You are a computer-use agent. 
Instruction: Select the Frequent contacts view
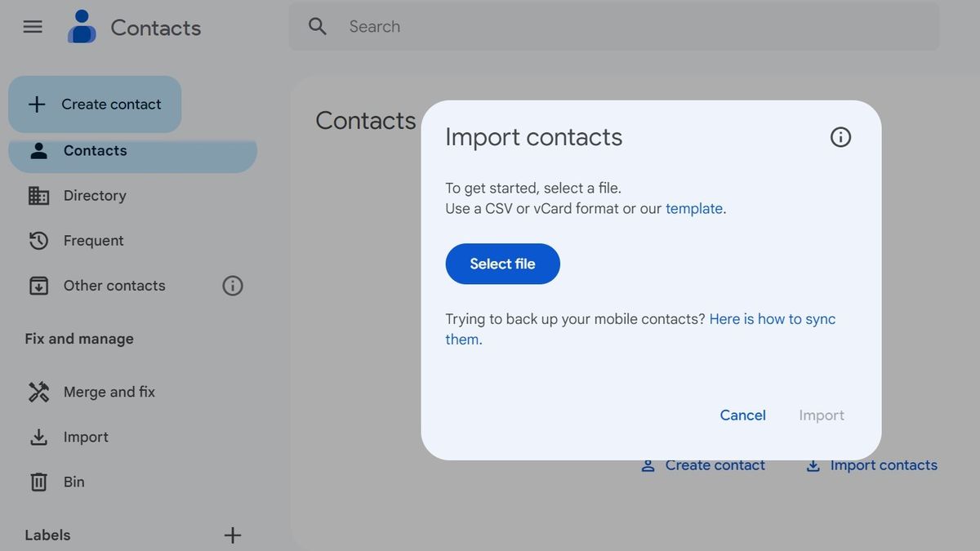coord(91,240)
